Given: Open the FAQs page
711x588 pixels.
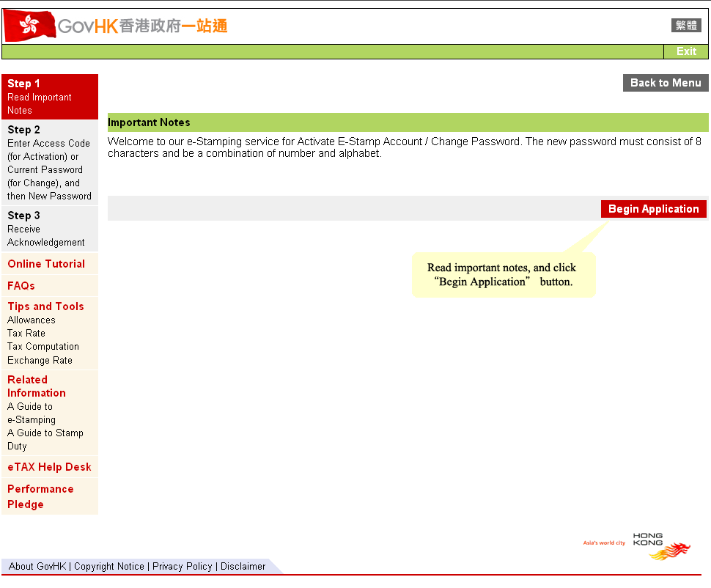Looking at the screenshot, I should (x=21, y=286).
